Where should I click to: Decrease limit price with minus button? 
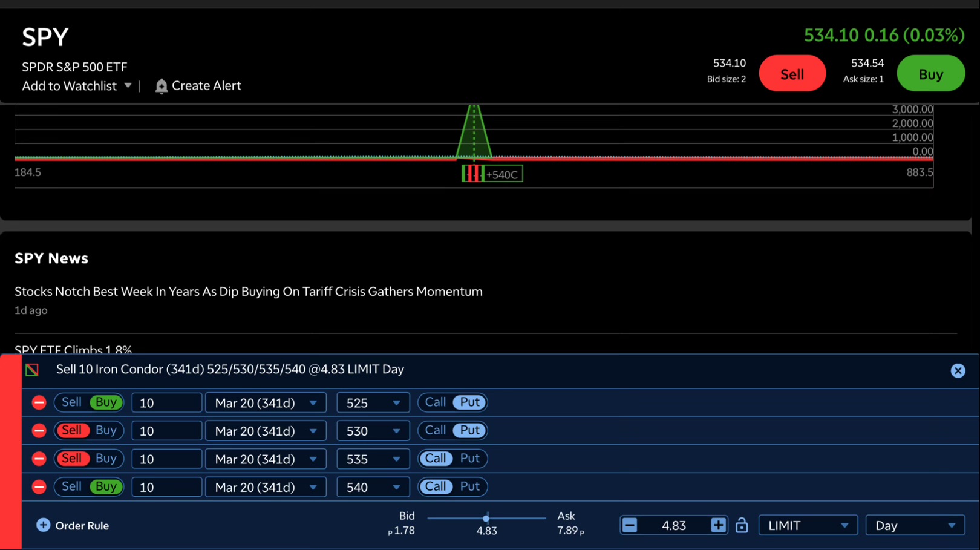[630, 525]
